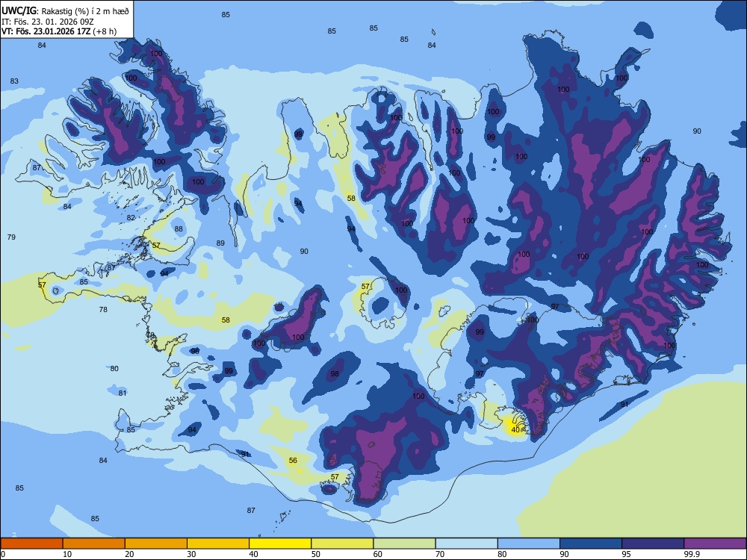This screenshot has width=747, height=560.
Task: Click the bright yellow 40–50 legend swatch
Action: coord(280,544)
